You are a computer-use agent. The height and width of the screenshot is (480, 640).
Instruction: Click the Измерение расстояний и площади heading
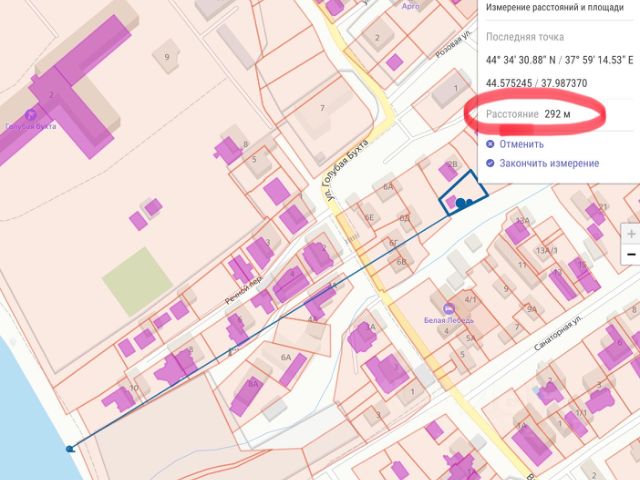pos(555,7)
